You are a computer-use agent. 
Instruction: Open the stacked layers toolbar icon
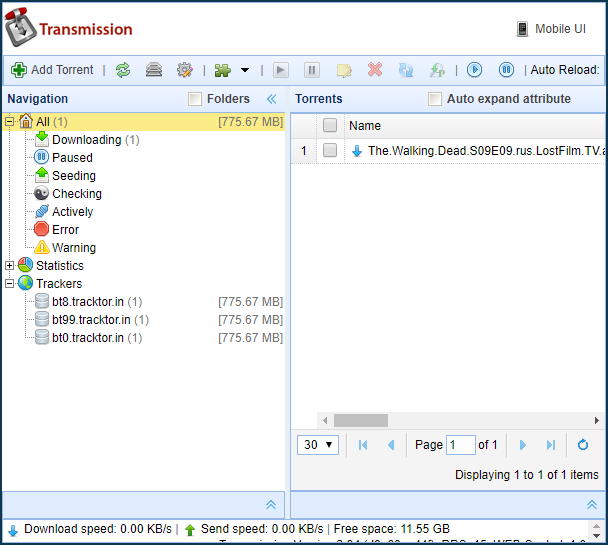coord(154,70)
